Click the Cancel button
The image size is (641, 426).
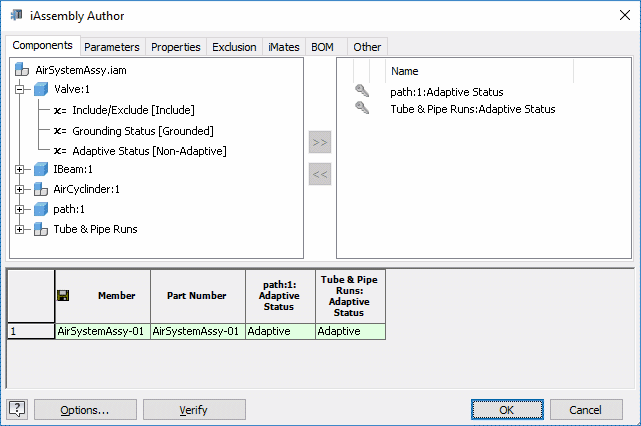[x=586, y=410]
